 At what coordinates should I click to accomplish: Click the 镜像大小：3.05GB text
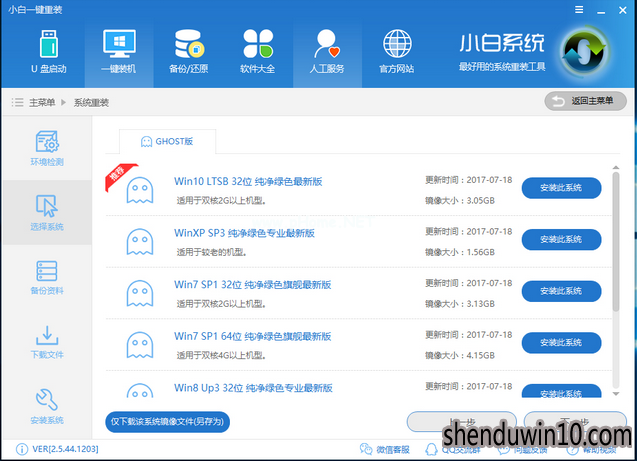(460, 200)
